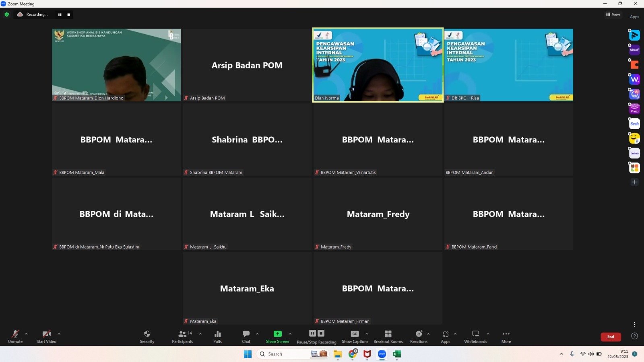Click the red End meeting button

(611, 337)
